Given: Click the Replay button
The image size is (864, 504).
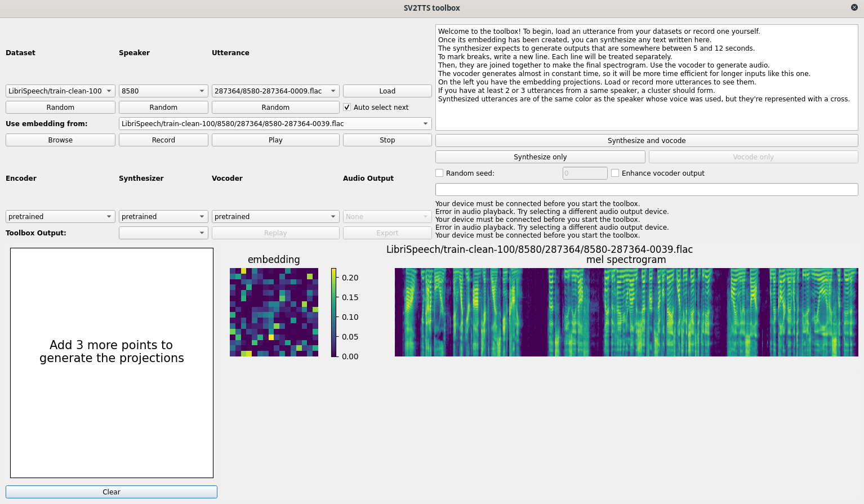Looking at the screenshot, I should point(275,233).
